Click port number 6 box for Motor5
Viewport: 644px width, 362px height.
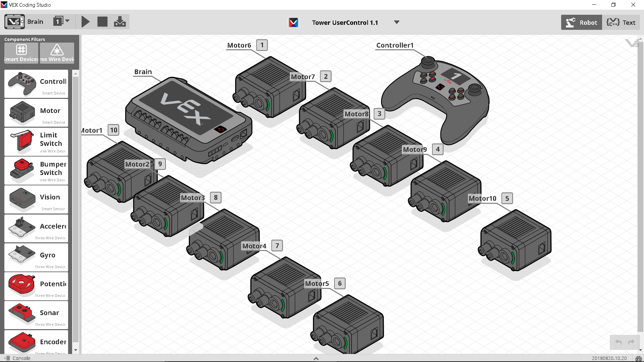point(340,284)
